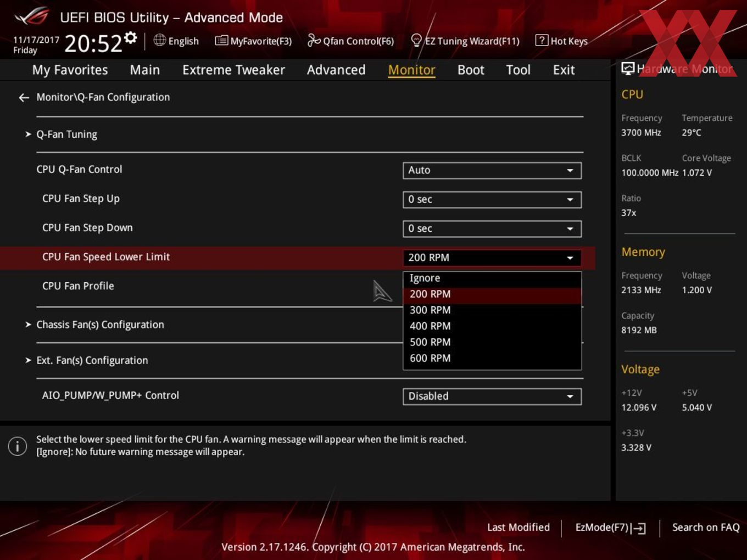Click the CPU ratio value 37x
This screenshot has height=560, width=747.
tap(628, 213)
